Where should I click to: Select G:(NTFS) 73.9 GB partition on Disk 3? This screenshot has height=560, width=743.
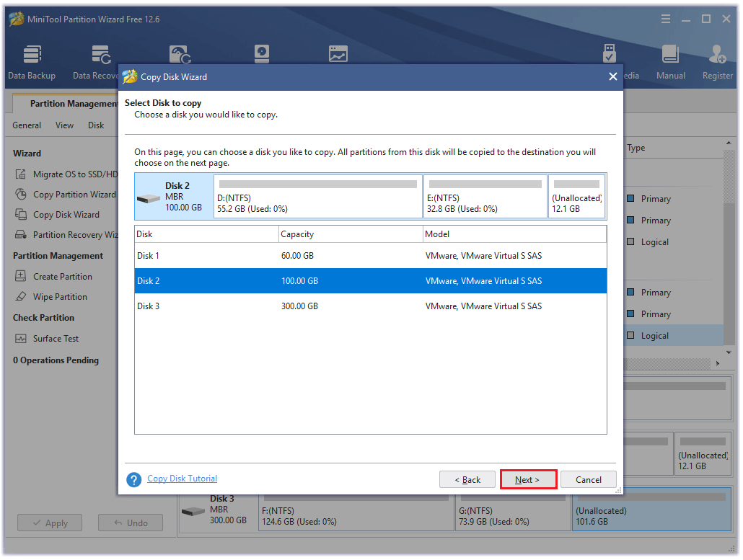(513, 512)
